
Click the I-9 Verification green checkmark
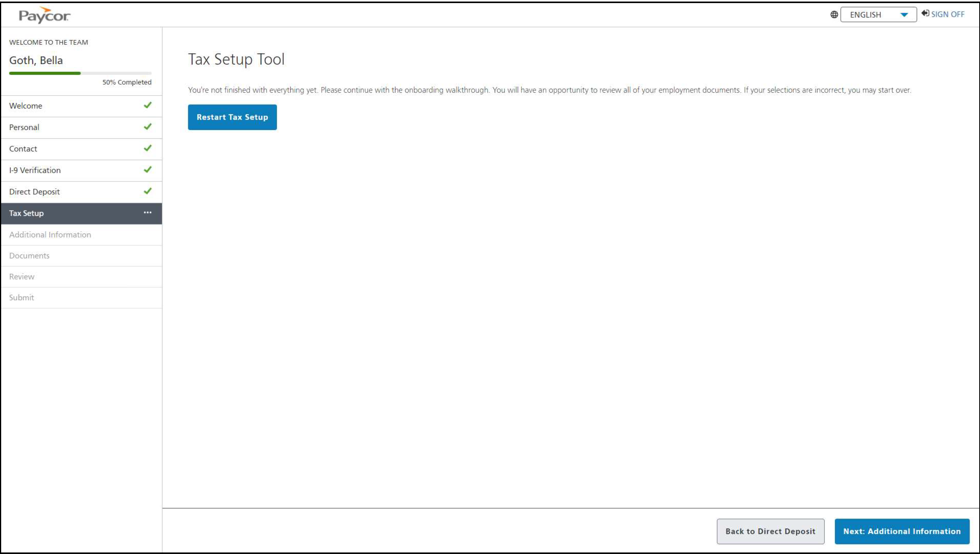click(147, 170)
